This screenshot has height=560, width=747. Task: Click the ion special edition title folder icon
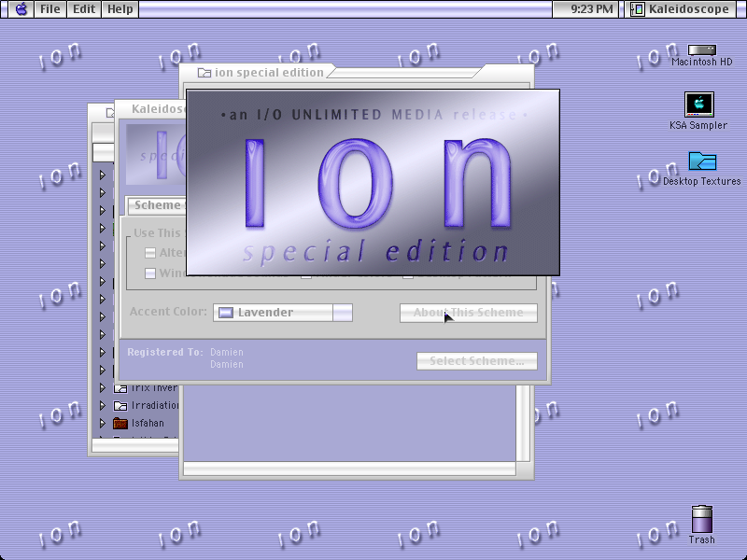pos(204,73)
